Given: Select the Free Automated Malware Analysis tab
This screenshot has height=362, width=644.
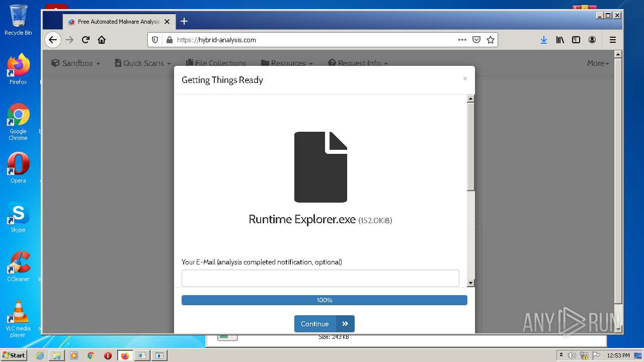Looking at the screenshot, I should [119, 22].
